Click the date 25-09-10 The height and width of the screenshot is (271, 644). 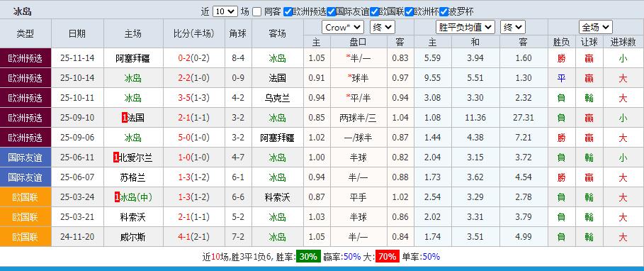pyautogui.click(x=77, y=118)
